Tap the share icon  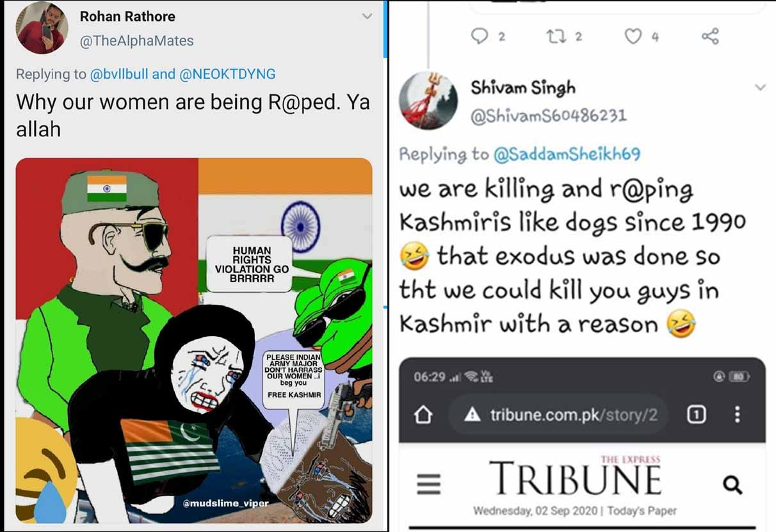[710, 36]
